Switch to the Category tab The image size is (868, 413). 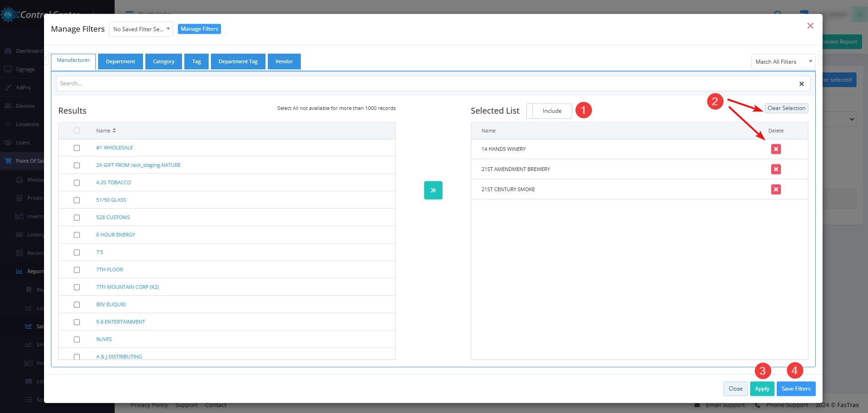(164, 61)
